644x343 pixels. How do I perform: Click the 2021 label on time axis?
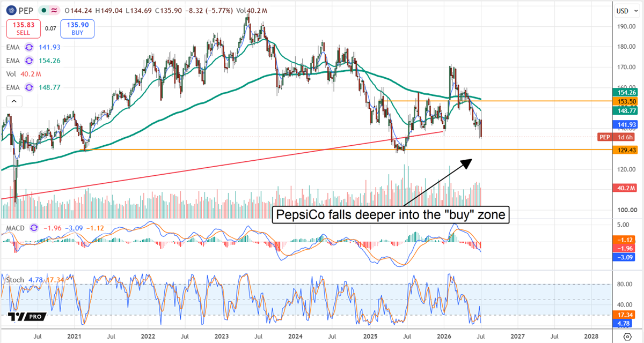pyautogui.click(x=74, y=337)
